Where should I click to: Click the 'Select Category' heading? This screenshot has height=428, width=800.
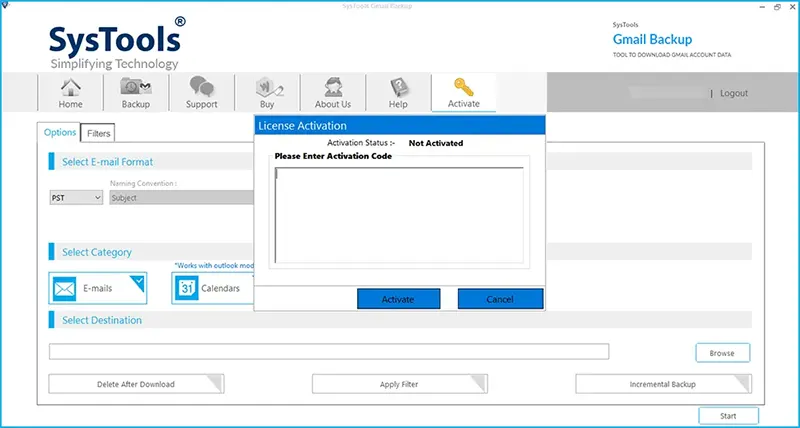pyautogui.click(x=97, y=252)
